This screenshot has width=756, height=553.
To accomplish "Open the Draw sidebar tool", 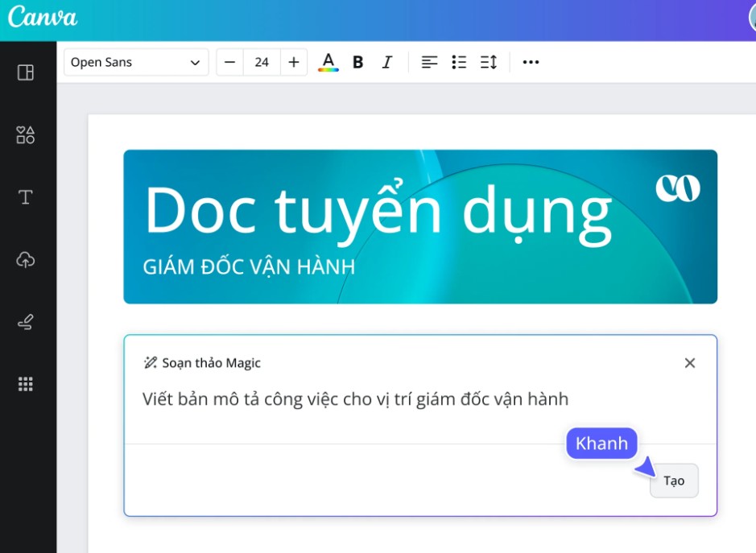I will click(x=26, y=322).
